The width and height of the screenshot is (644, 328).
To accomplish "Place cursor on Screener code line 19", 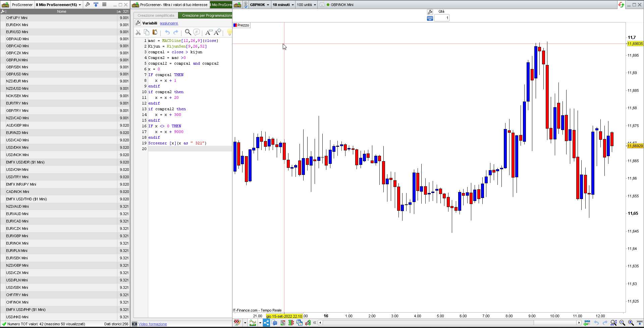I will click(177, 143).
